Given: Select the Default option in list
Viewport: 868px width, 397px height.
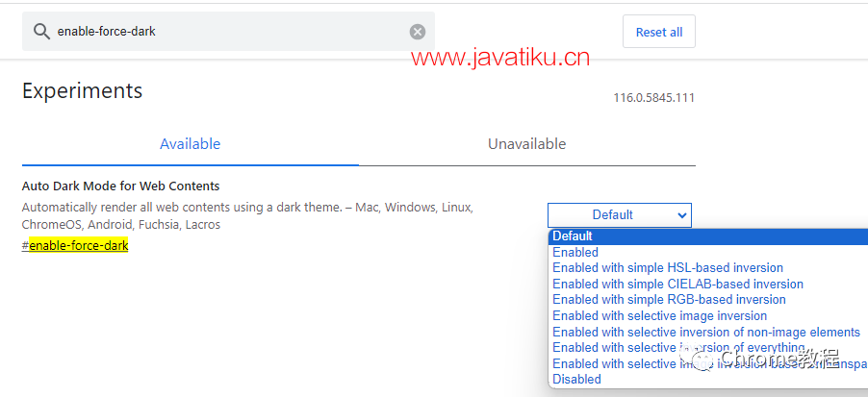Looking at the screenshot, I should tap(708, 236).
